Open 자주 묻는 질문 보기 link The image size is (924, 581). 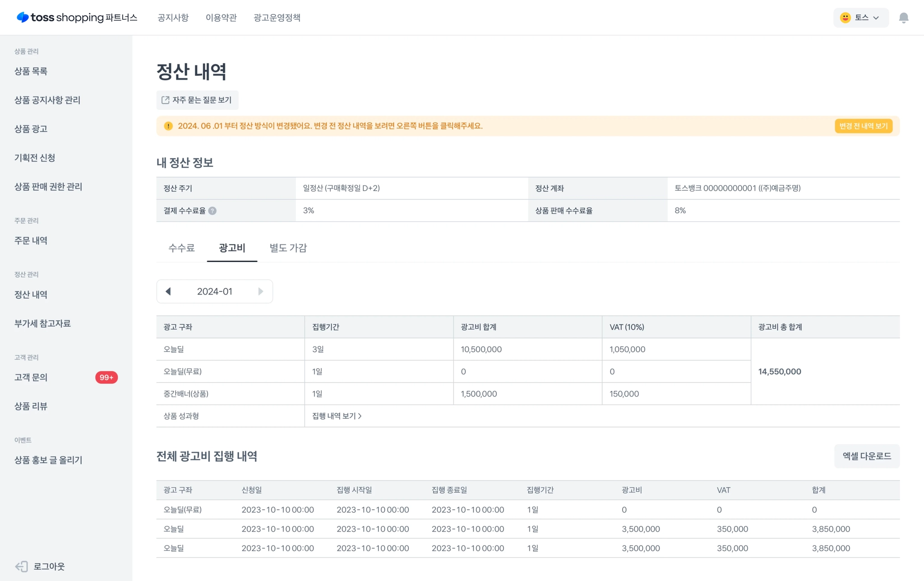tap(197, 100)
